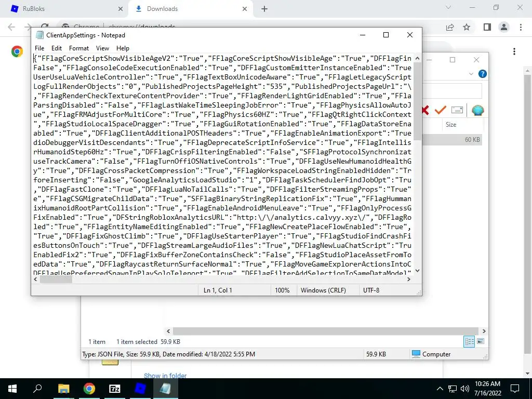532x399 pixels.
Task: Open Chrome three-dot main menu
Action: tap(521, 27)
